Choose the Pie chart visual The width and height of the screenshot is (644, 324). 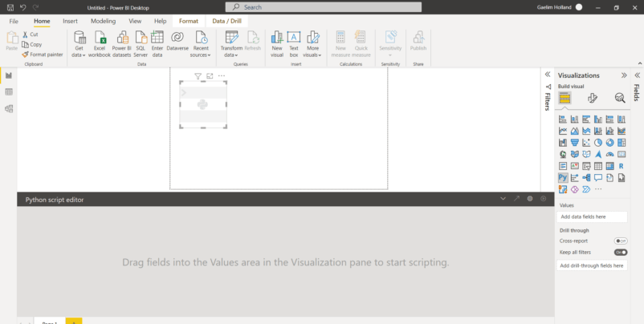[x=598, y=143]
